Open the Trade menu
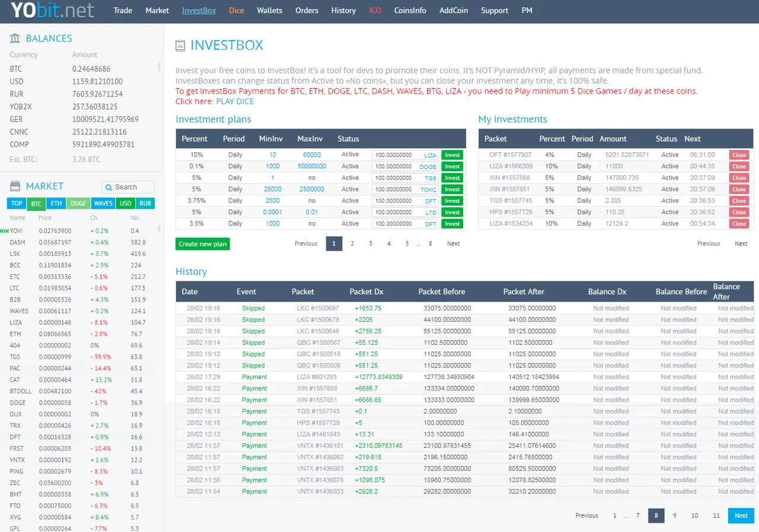The image size is (759, 532). click(123, 10)
